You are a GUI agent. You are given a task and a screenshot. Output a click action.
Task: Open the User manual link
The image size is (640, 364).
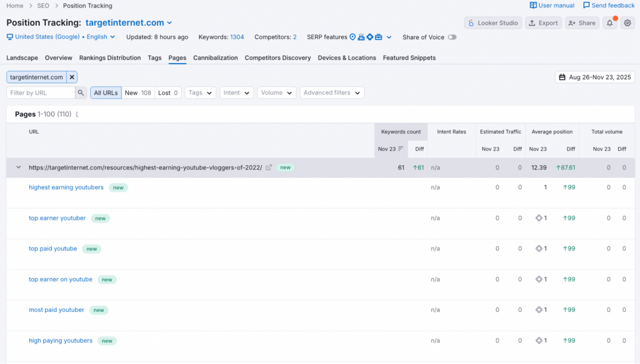[x=552, y=5]
